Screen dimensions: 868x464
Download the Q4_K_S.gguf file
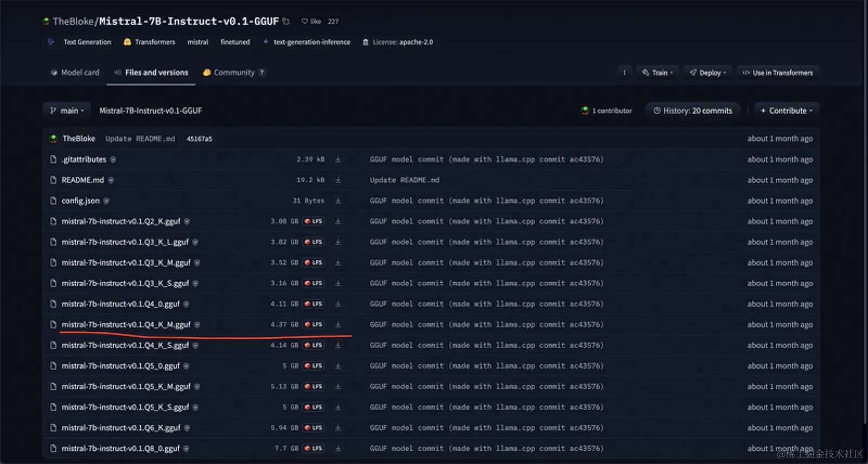pyautogui.click(x=338, y=345)
